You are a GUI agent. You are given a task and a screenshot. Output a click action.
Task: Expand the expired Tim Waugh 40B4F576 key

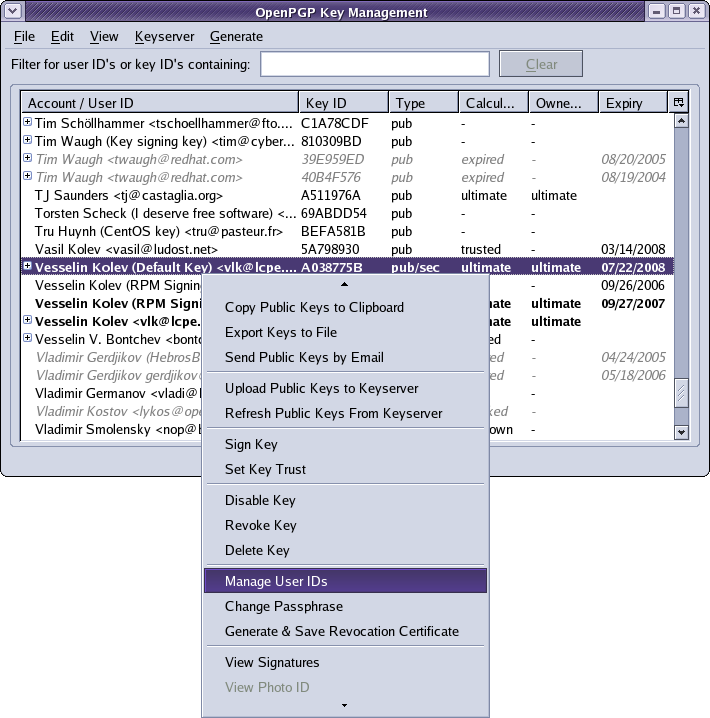(27, 175)
